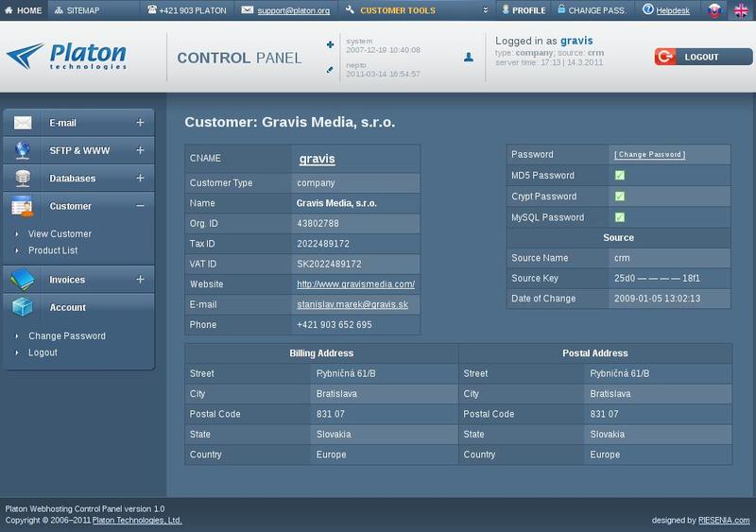Switch language with the Slovak flag
The height and width of the screenshot is (532, 756).
tap(714, 10)
